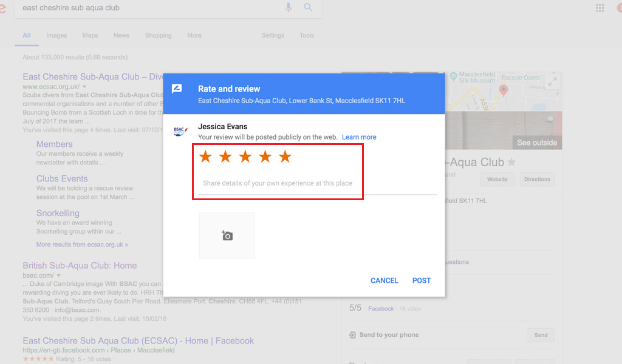The image size is (622, 364).
Task: Open the Google apps grid icon
Action: click(x=600, y=7)
